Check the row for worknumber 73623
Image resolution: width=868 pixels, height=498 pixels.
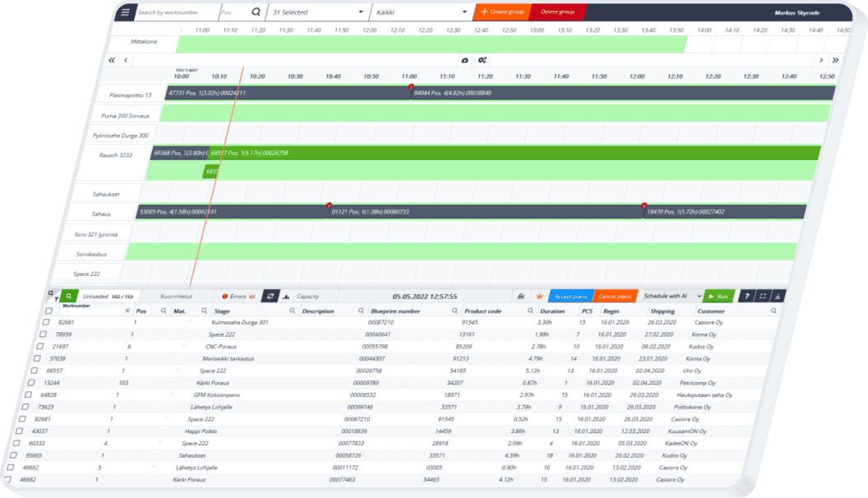coord(25,408)
